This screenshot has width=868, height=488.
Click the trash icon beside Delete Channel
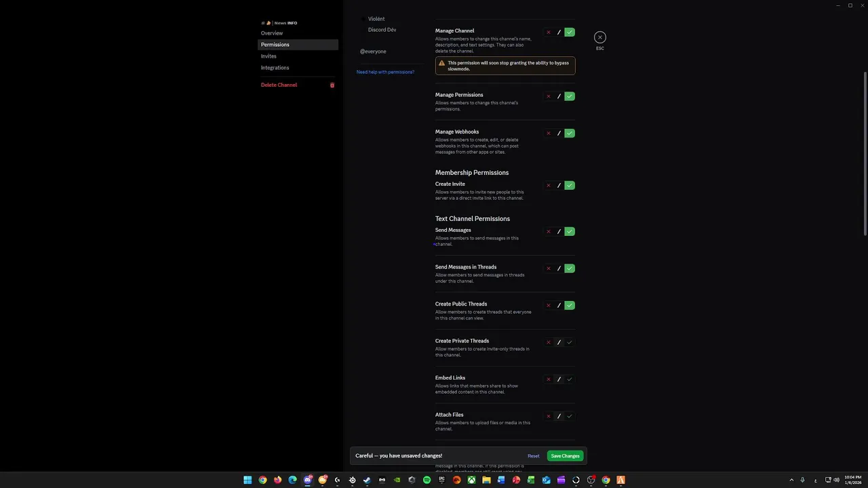[332, 85]
